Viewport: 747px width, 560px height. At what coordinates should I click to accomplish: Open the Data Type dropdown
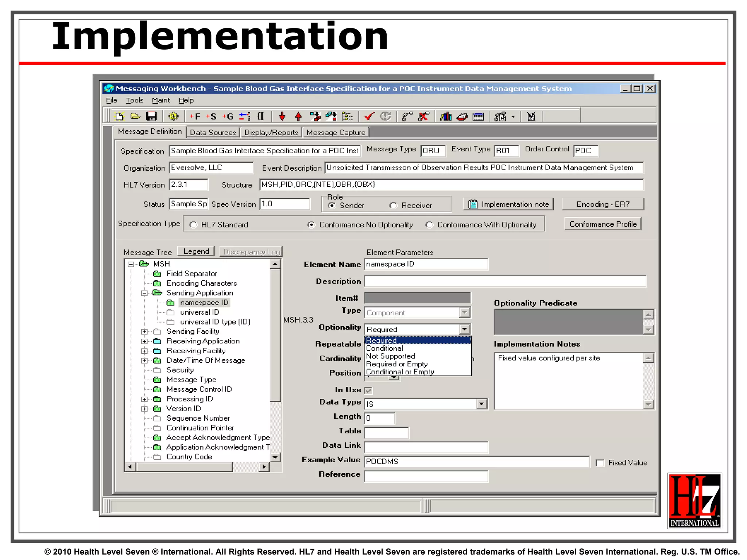[481, 404]
